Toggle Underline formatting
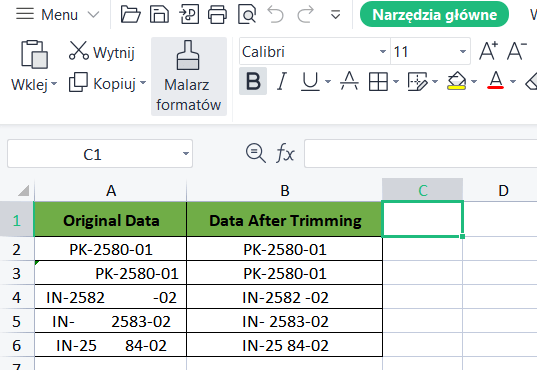The width and height of the screenshot is (537, 370). pos(310,82)
